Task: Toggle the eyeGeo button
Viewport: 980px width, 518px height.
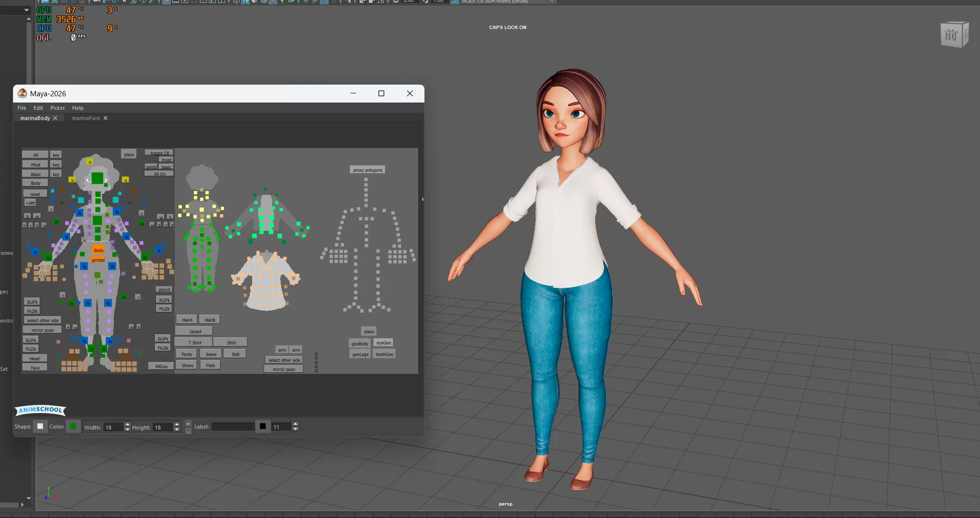Action: (x=383, y=342)
